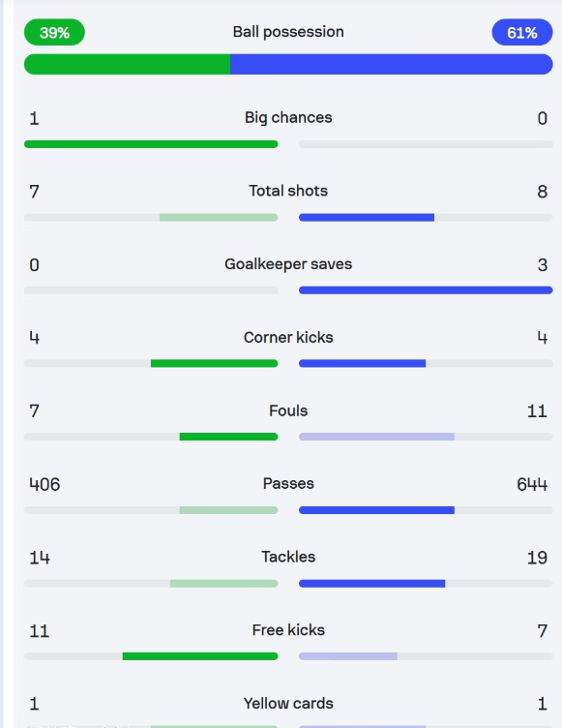
Task: Click the blue part of possession bar
Action: pyautogui.click(x=391, y=64)
